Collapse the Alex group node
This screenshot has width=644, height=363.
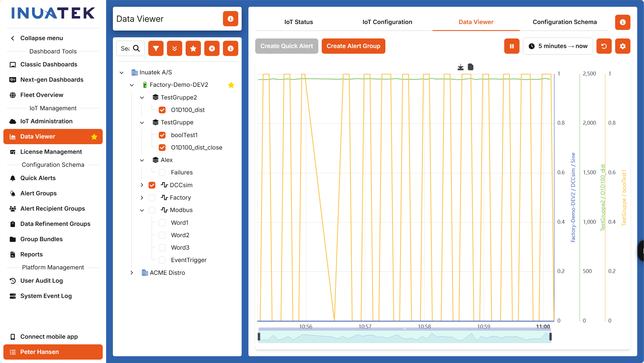point(142,160)
